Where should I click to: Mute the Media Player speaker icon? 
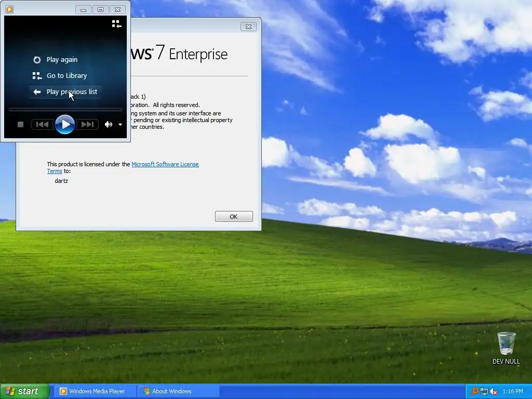coord(109,125)
